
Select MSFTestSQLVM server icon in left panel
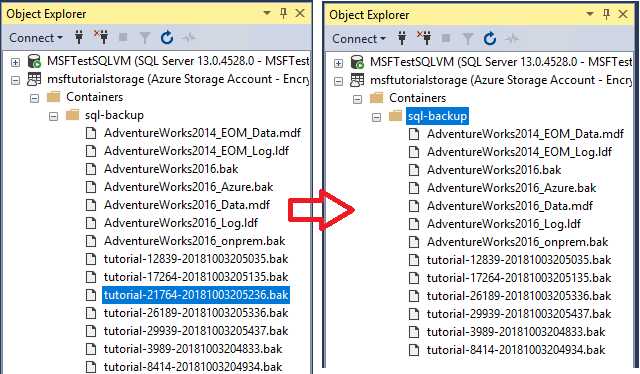tap(34, 61)
